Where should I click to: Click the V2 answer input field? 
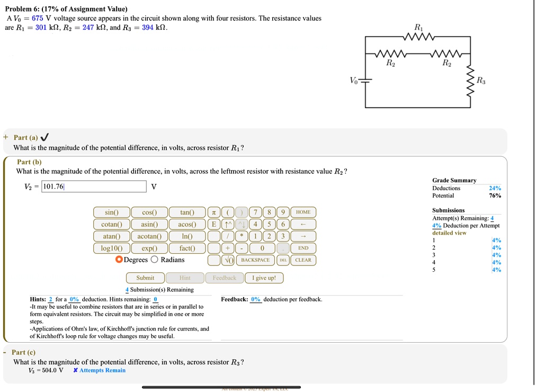[x=94, y=186]
